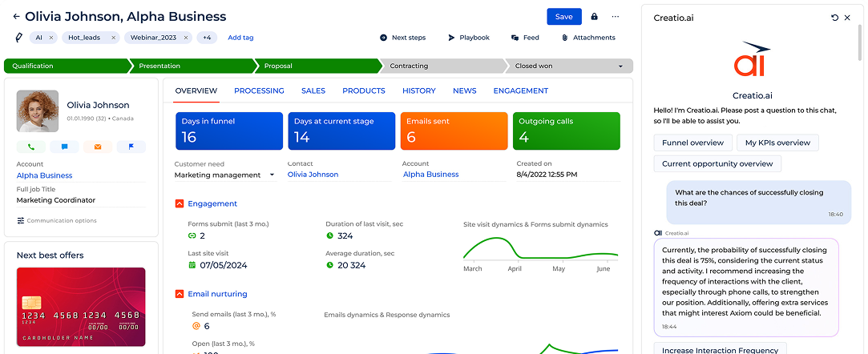This screenshot has height=354, width=868.
Task: Click the pencil tag edit icon
Action: point(18,38)
